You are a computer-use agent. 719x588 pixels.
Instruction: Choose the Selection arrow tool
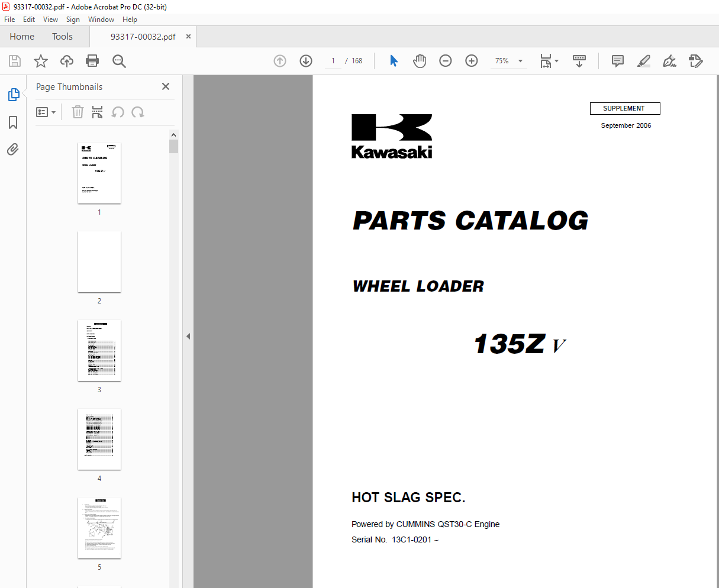tap(394, 61)
